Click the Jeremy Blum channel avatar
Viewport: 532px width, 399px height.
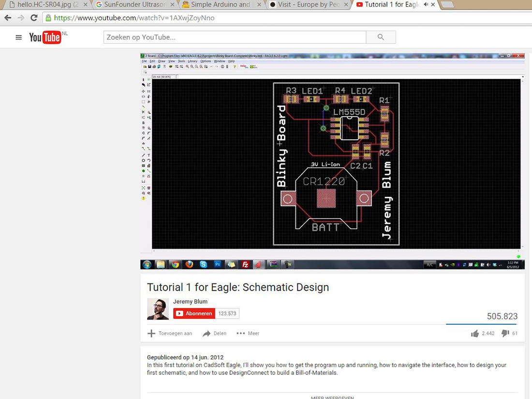coord(158,309)
